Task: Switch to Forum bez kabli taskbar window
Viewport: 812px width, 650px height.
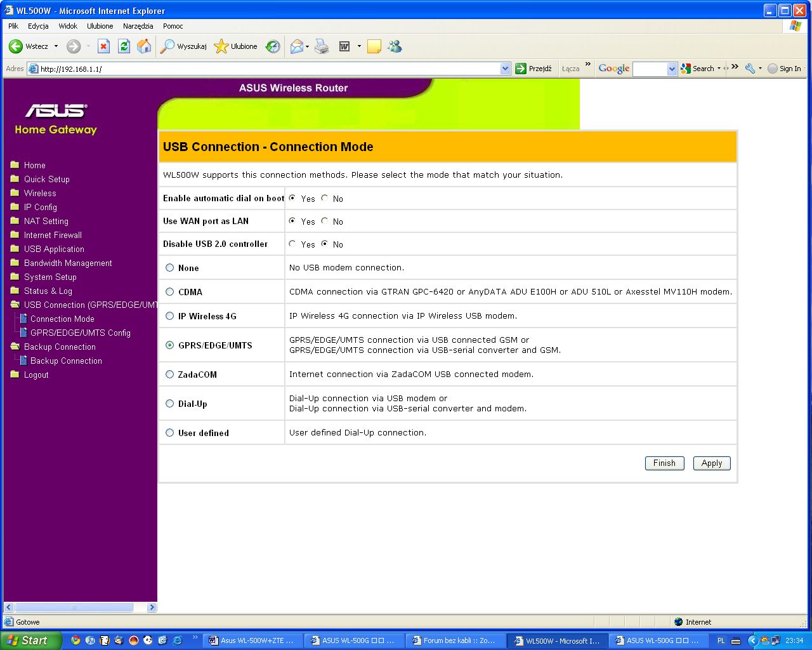Action: pos(455,640)
